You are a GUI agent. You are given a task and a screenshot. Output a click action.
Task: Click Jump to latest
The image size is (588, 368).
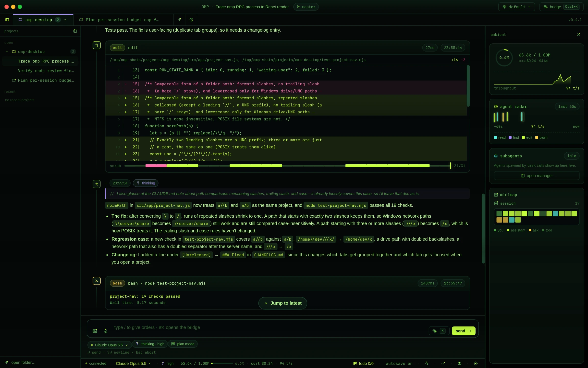point(283,303)
